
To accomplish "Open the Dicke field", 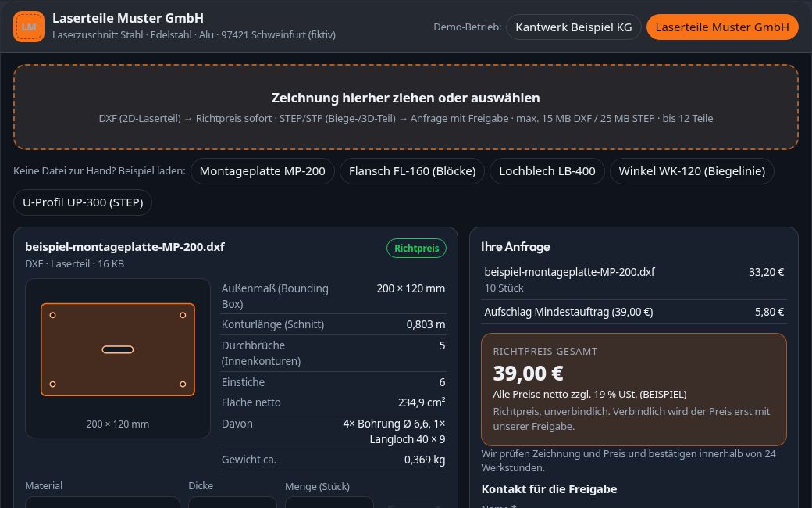I will click(x=233, y=503).
